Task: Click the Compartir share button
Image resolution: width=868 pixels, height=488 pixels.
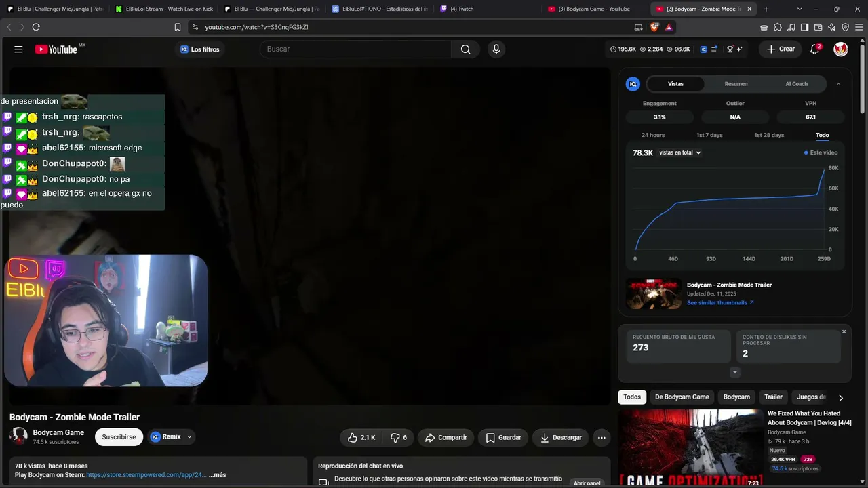Action: [446, 438]
